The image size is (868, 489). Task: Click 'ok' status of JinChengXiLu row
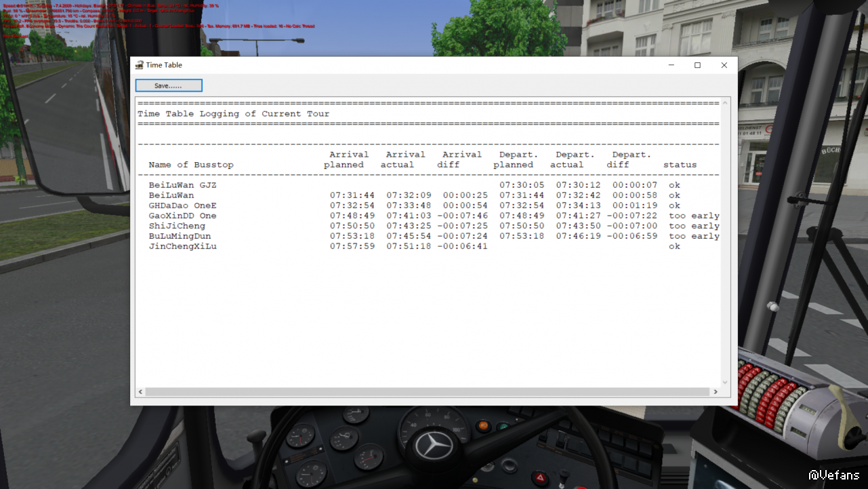point(674,246)
